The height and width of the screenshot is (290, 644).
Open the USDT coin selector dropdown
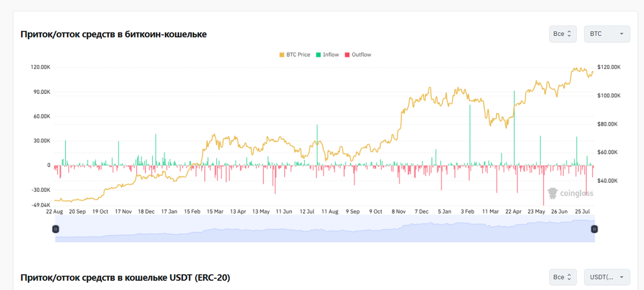point(607,277)
